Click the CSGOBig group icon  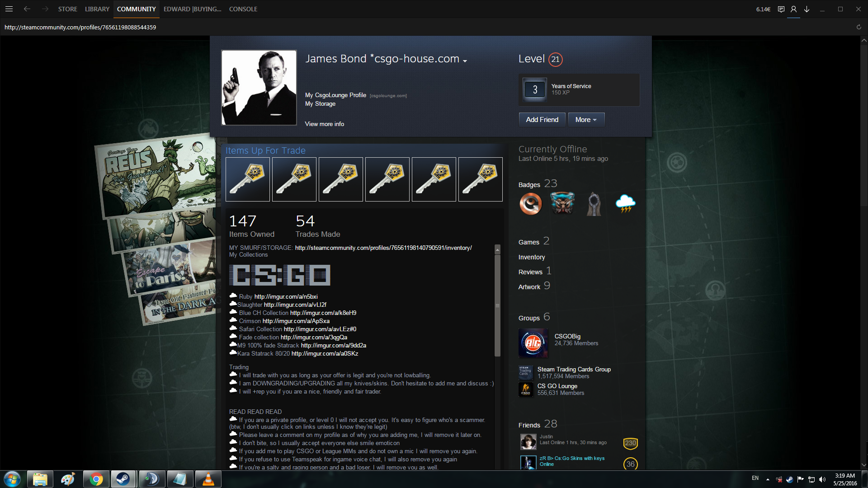(x=533, y=343)
